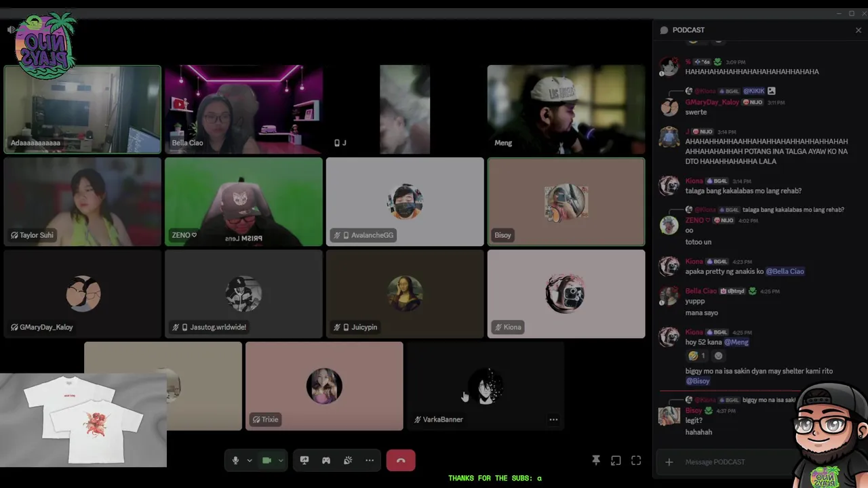Select Adaaaaaaaaaaa's video tile

pyautogui.click(x=83, y=110)
